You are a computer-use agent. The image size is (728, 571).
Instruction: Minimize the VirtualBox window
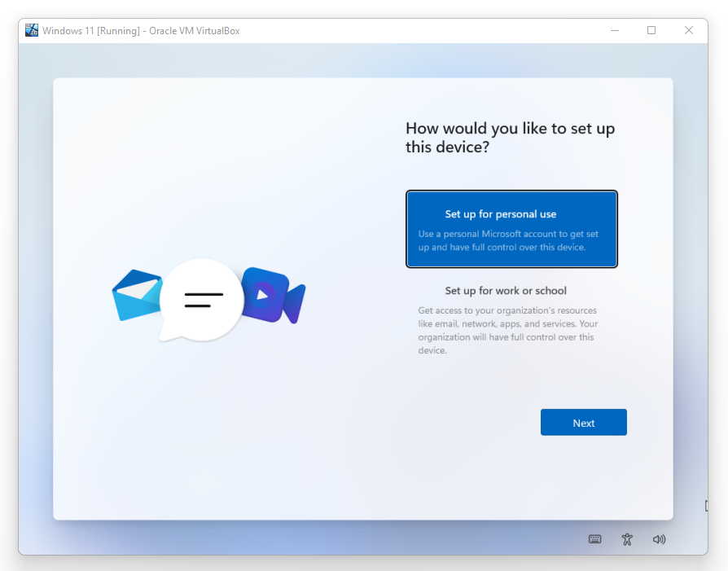click(x=615, y=30)
